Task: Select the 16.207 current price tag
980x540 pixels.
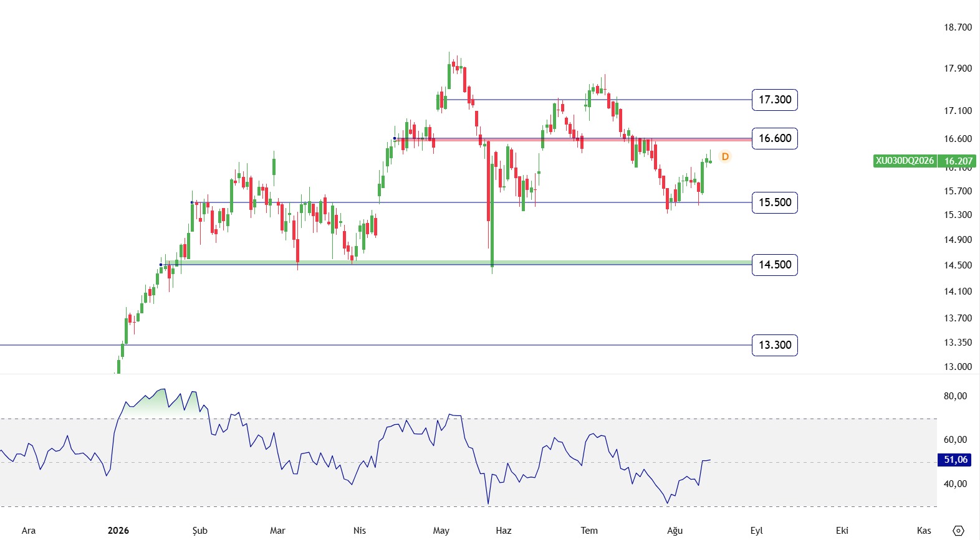Action: pyautogui.click(x=958, y=161)
